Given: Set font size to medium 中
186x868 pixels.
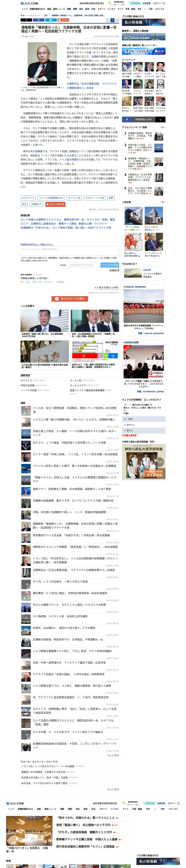Looking at the screenshot, I should point(112,20).
